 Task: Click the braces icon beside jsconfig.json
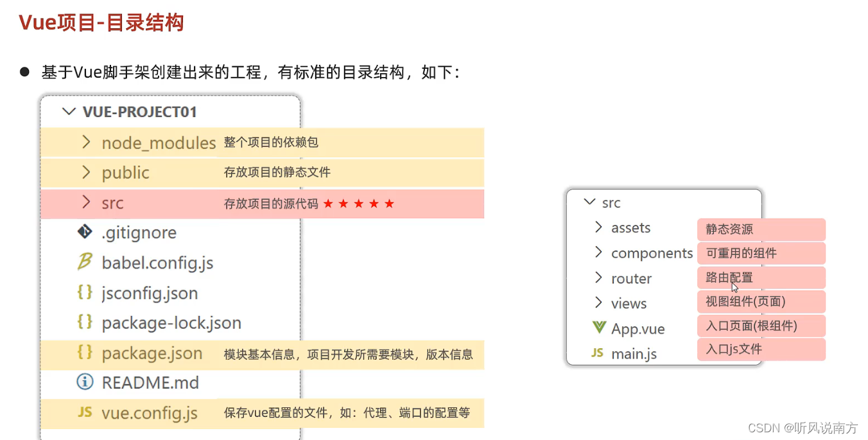(85, 292)
